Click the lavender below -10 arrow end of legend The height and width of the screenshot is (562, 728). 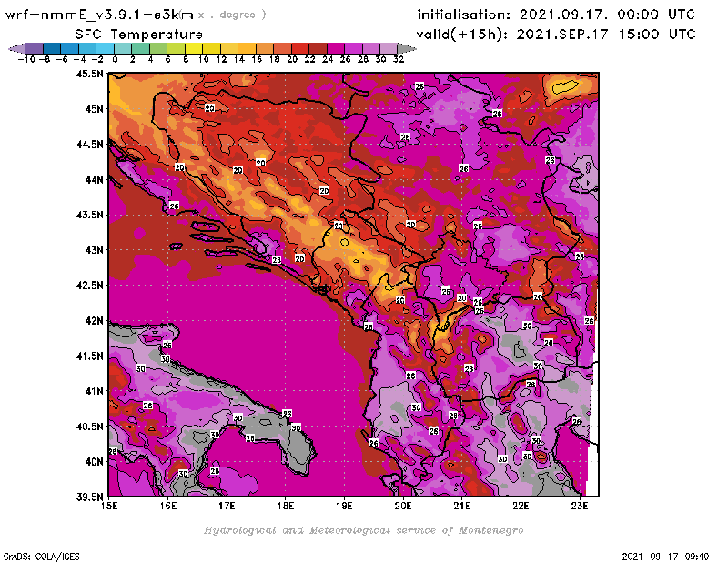(16, 48)
